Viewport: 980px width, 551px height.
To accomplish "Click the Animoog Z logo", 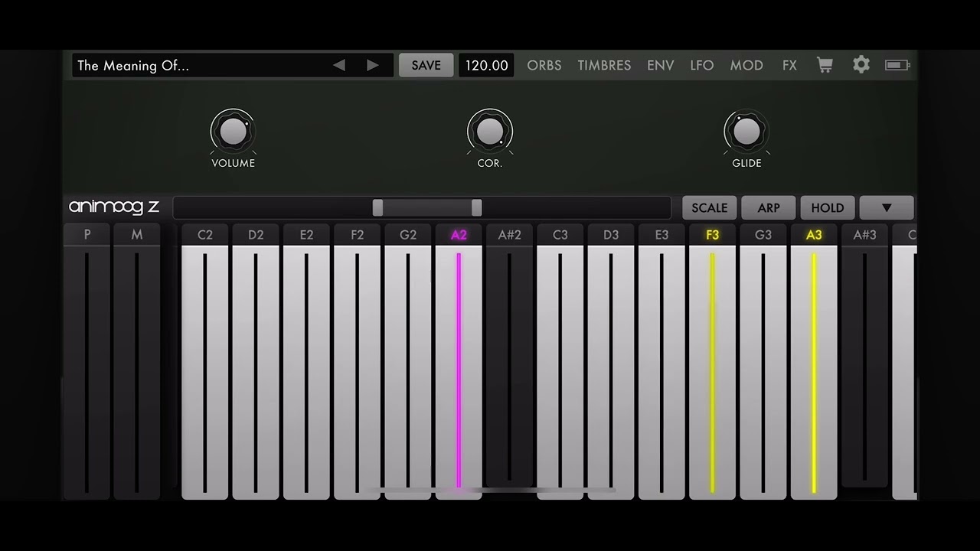I will [x=114, y=207].
